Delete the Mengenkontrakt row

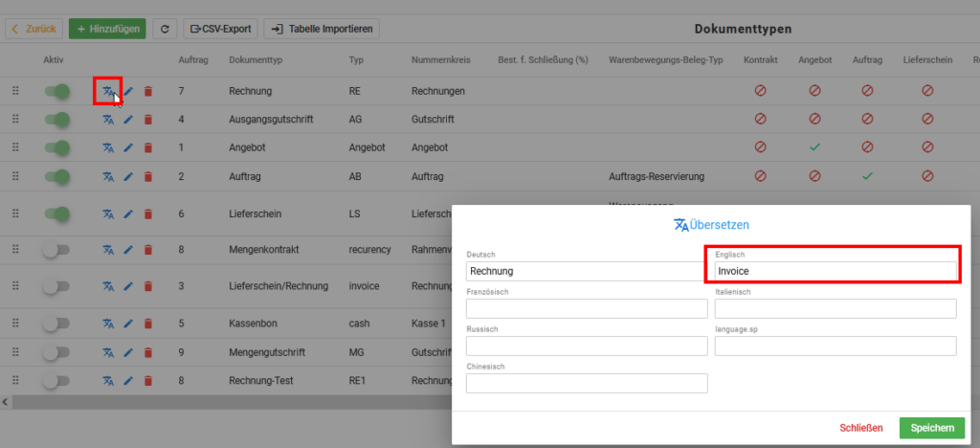coord(148,250)
